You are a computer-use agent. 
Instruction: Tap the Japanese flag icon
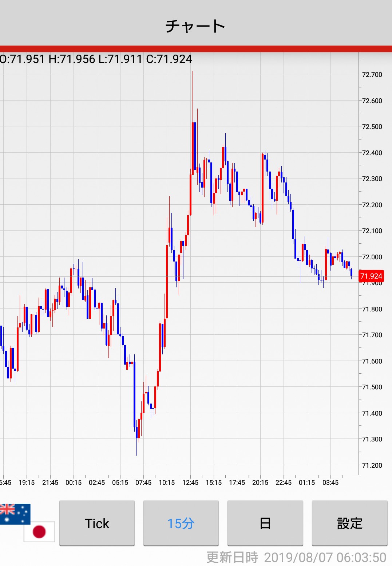point(39,531)
